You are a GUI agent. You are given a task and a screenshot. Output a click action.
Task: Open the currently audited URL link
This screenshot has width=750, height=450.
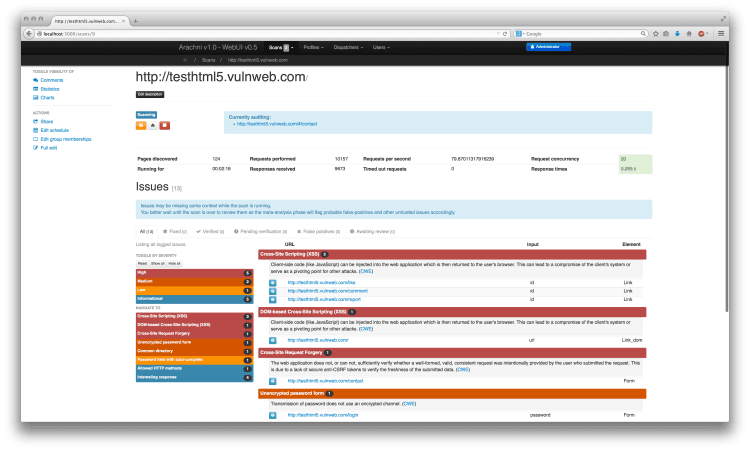click(277, 124)
